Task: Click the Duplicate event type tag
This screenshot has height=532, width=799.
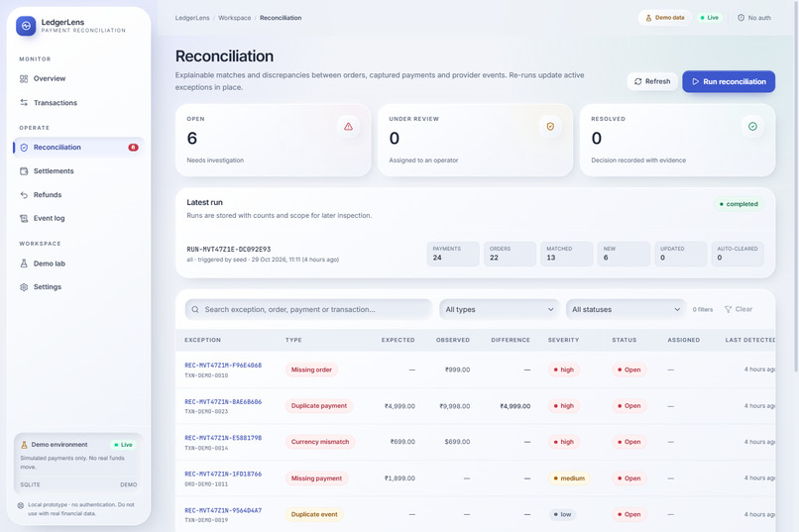Action: coord(314,514)
